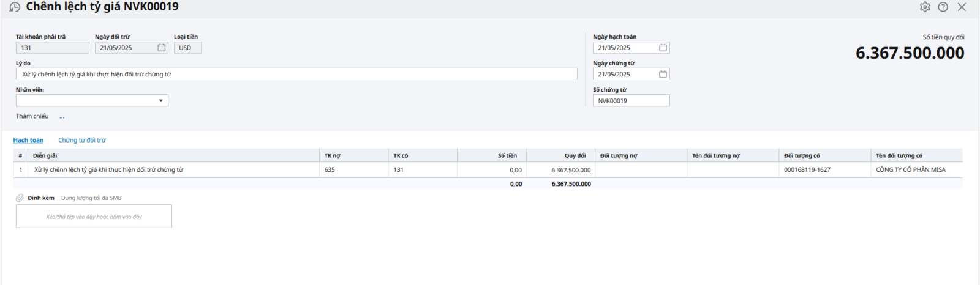The image size is (980, 285).
Task: Close the Chênh lệch tỷ giá form
Action: 962,7
